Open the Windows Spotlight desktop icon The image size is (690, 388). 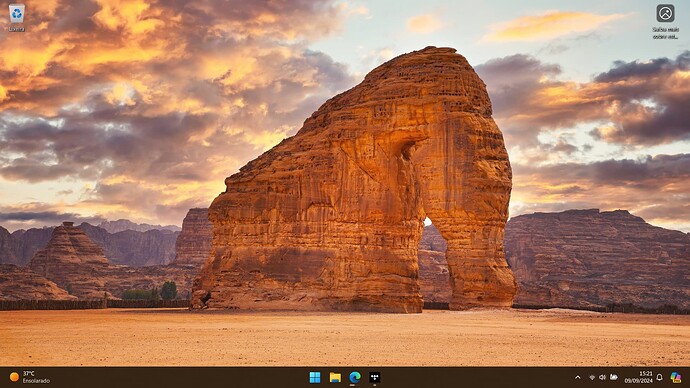(665, 21)
